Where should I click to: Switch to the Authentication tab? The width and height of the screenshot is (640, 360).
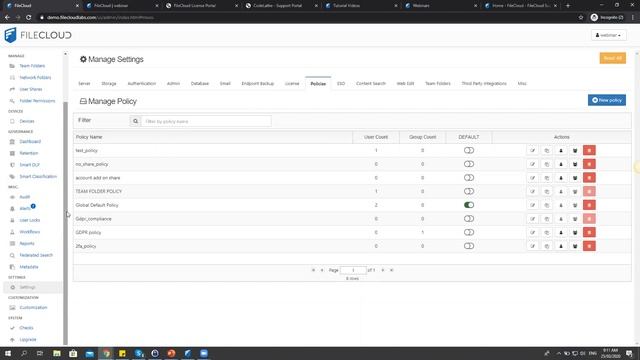point(142,84)
